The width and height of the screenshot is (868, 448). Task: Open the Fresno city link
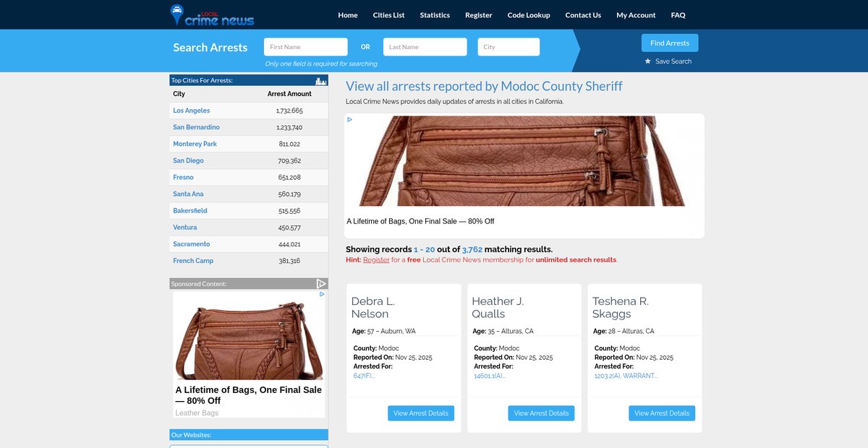pyautogui.click(x=183, y=177)
